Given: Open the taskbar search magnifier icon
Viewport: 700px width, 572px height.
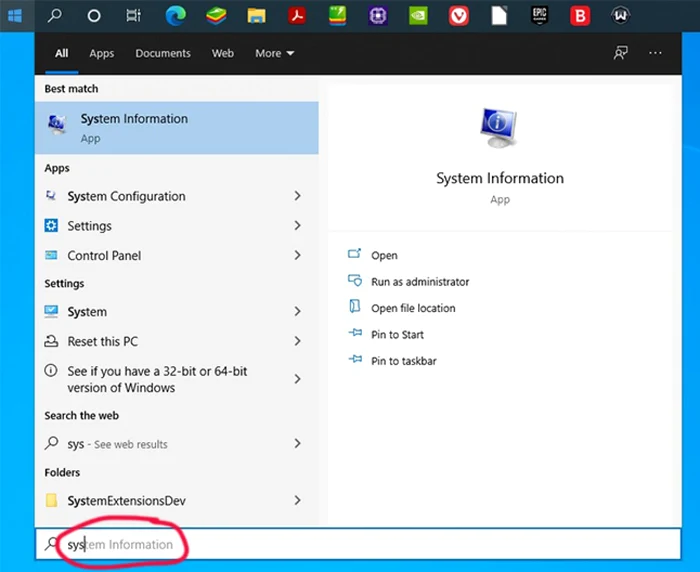Looking at the screenshot, I should [x=54, y=16].
